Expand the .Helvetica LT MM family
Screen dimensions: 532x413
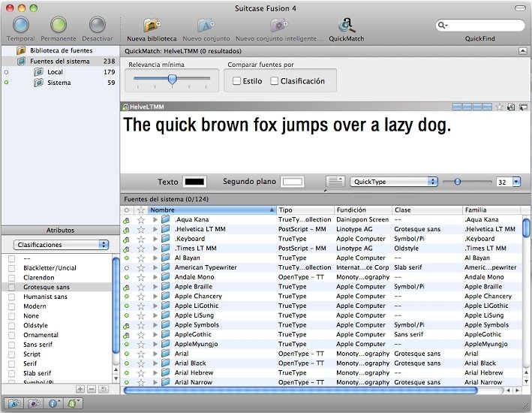coord(155,229)
